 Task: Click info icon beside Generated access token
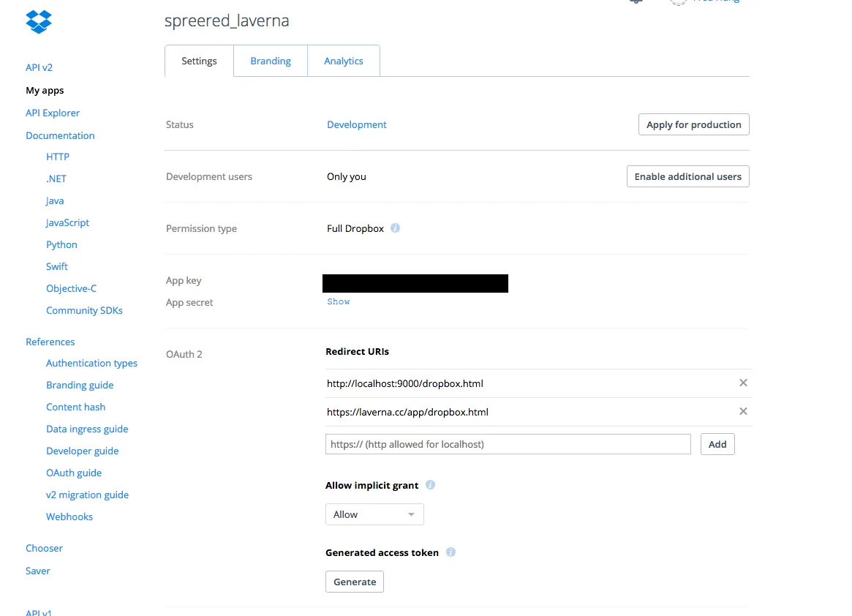click(x=450, y=552)
